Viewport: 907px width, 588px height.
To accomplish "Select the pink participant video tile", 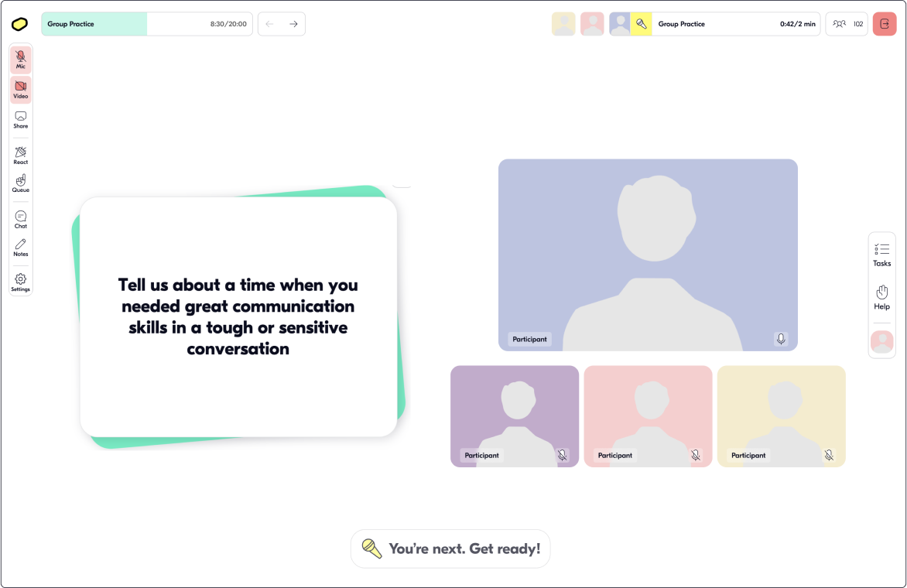I will coord(648,416).
